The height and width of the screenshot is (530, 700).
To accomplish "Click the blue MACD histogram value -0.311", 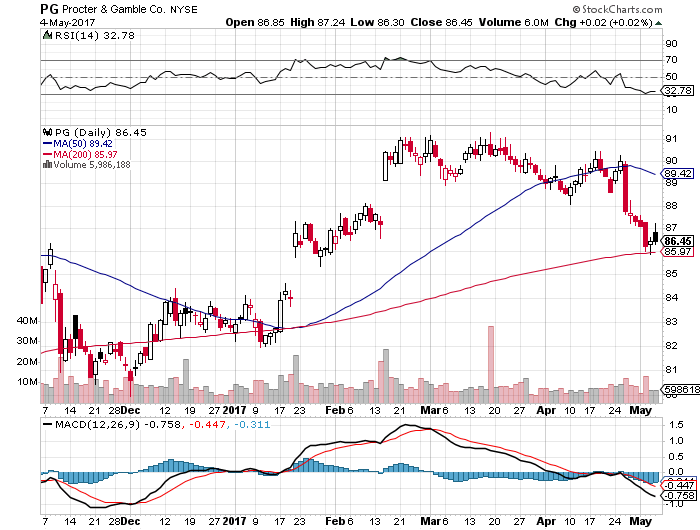I will (252, 424).
